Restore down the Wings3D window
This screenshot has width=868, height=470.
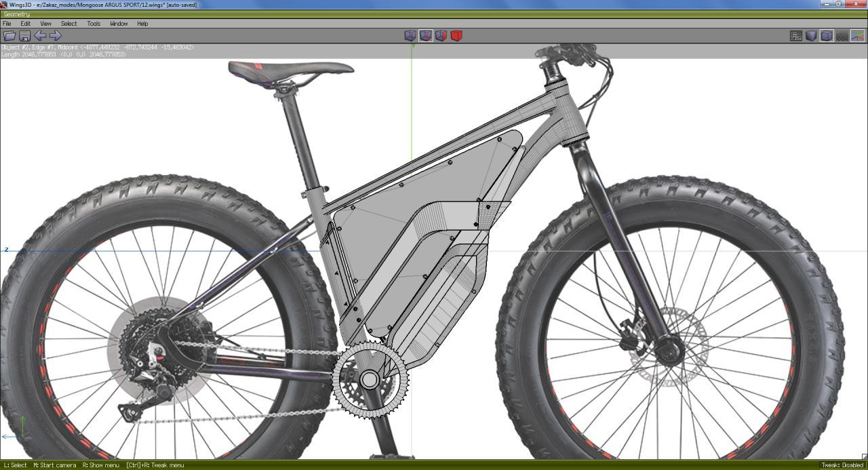click(839, 4)
